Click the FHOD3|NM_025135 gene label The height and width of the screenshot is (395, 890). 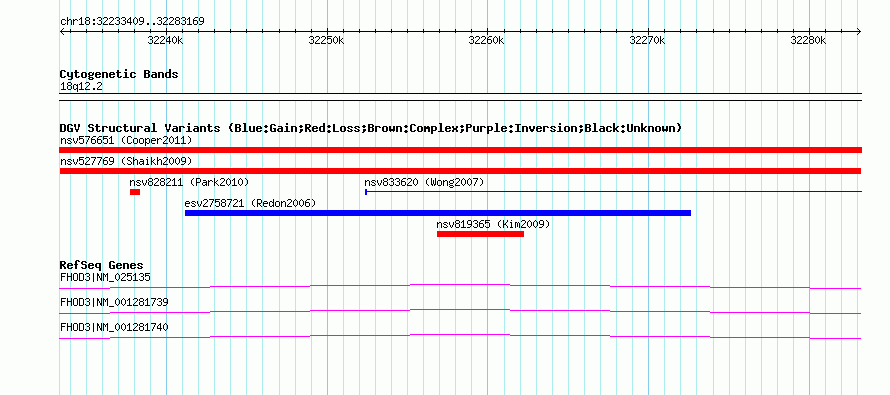105,278
